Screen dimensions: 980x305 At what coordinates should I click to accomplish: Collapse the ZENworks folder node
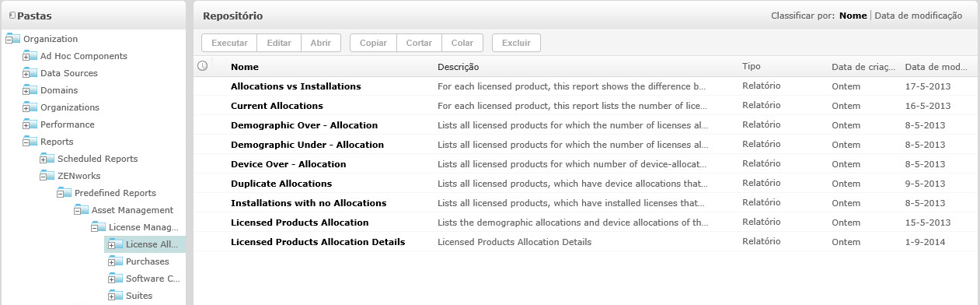coord(43,177)
